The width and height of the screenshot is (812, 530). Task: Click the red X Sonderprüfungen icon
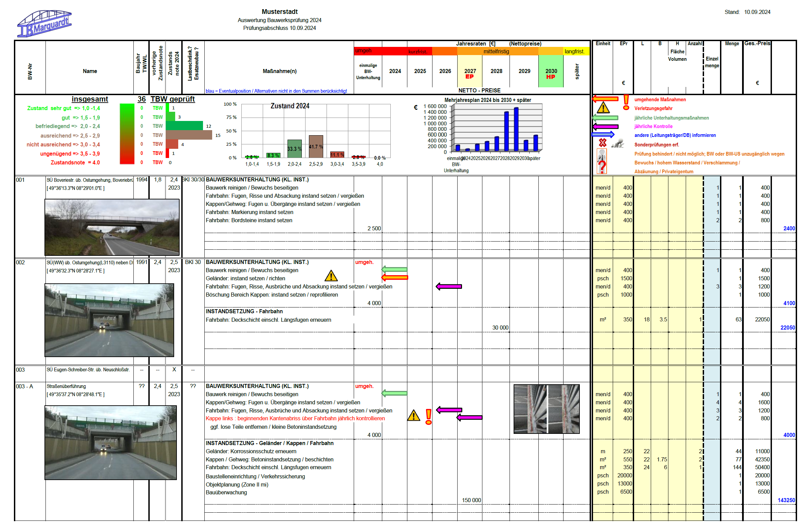point(603,143)
